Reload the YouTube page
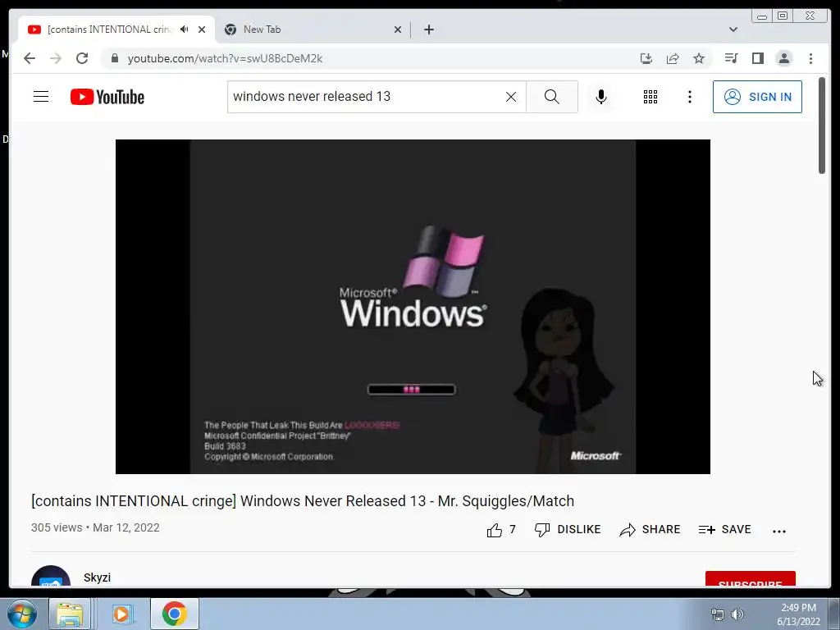Viewport: 840px width, 630px height. point(82,58)
